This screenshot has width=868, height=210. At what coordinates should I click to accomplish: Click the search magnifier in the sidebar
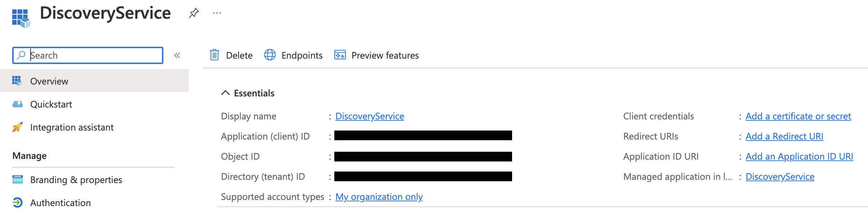point(21,55)
